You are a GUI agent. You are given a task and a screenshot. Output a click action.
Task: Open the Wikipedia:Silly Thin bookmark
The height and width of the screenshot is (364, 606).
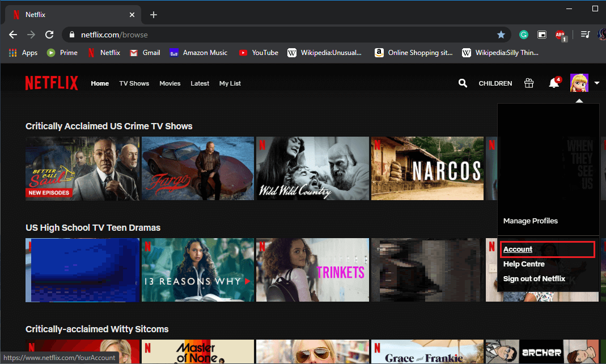tap(500, 53)
